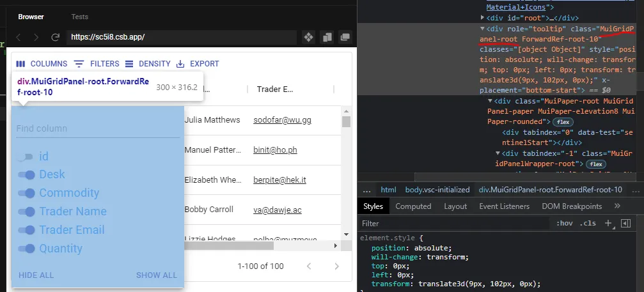644x292 pixels.
Task: Click the flex badge beside idPanelWrapper-root
Action: point(596,164)
